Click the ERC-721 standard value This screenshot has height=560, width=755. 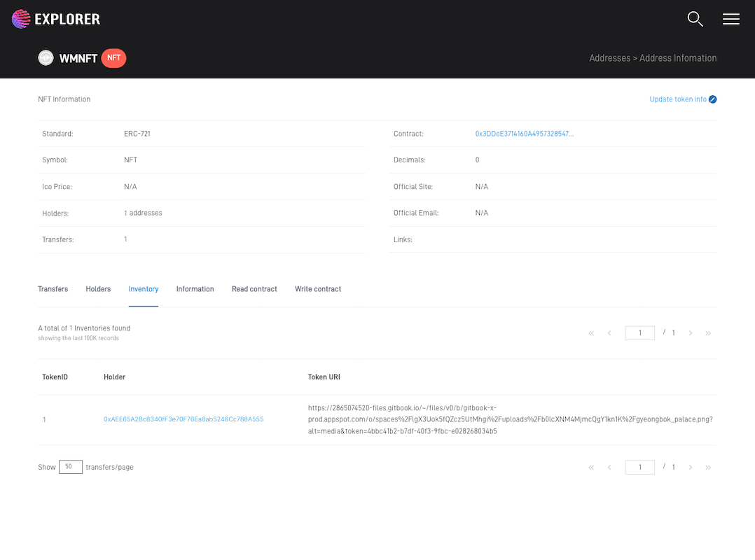click(x=137, y=134)
